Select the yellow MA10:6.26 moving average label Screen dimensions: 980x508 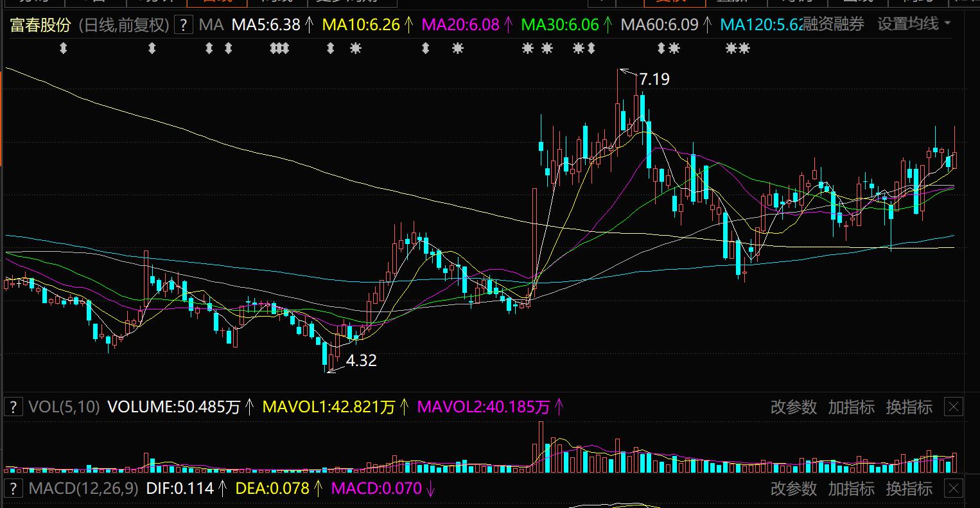click(x=360, y=25)
